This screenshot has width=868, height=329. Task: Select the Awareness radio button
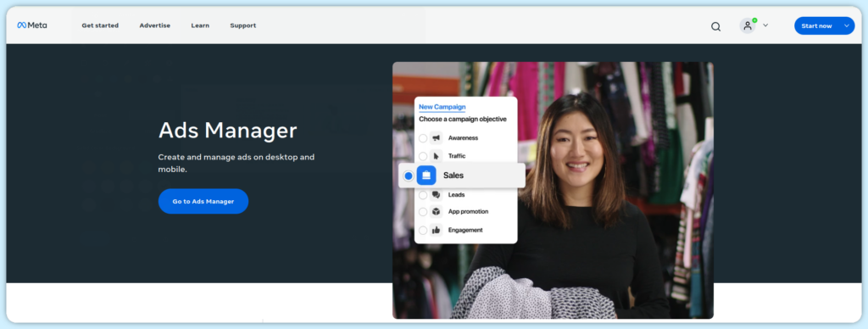(423, 138)
